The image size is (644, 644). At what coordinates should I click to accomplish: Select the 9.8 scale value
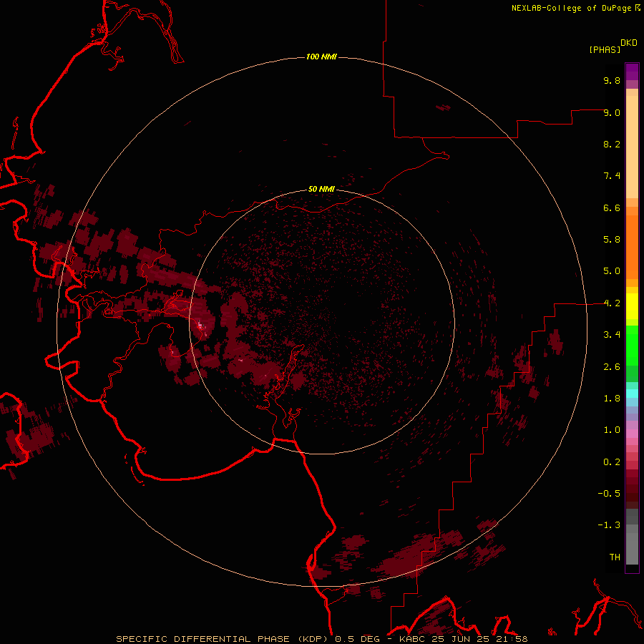pos(612,80)
